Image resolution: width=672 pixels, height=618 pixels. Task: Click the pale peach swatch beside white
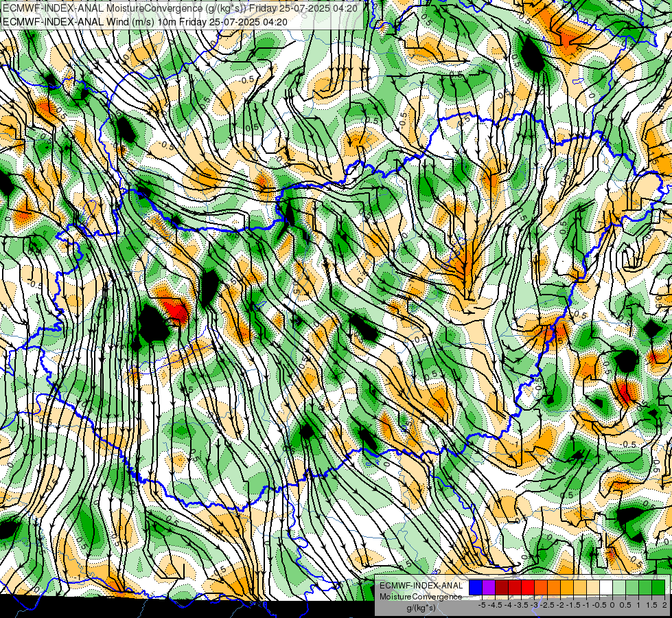tap(593, 587)
